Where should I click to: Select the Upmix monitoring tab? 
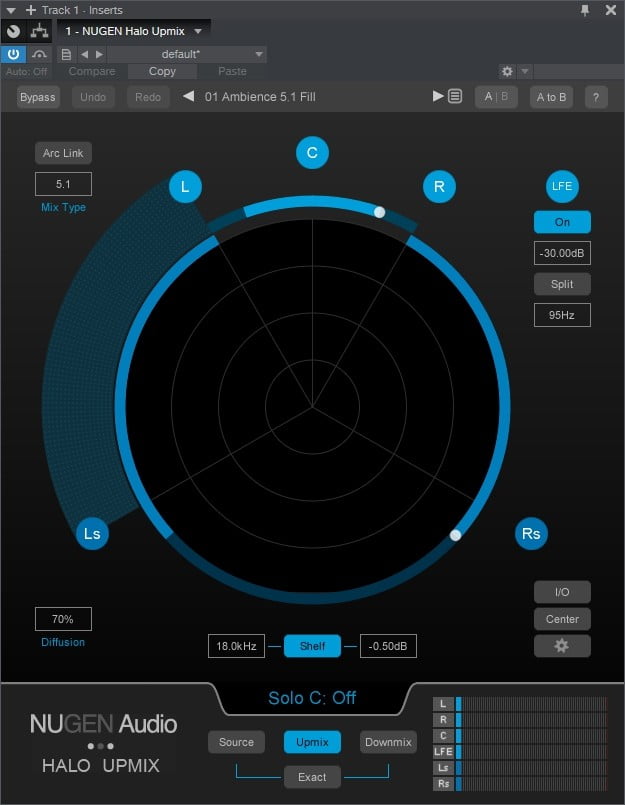coord(312,742)
